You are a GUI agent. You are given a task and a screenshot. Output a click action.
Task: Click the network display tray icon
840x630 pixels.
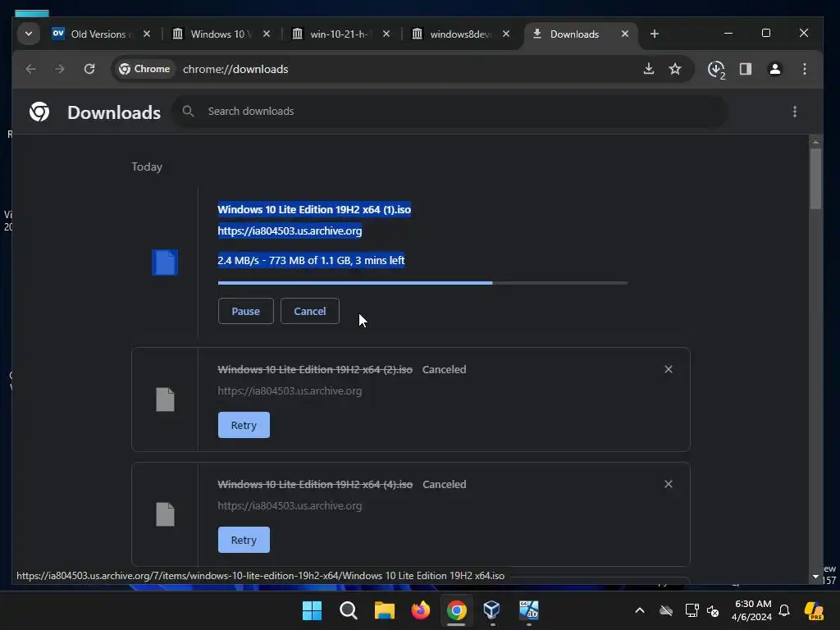pyautogui.click(x=692, y=610)
